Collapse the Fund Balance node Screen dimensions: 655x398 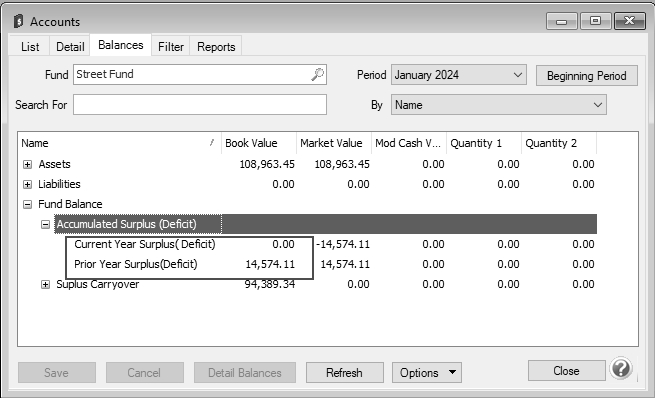pyautogui.click(x=28, y=204)
